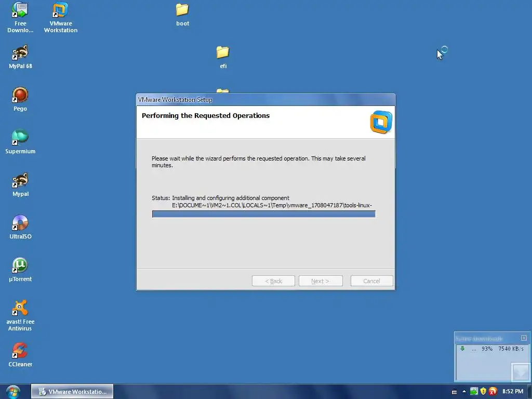Click the green download arrow in widget
Image resolution: width=532 pixels, height=399 pixels.
(462, 349)
